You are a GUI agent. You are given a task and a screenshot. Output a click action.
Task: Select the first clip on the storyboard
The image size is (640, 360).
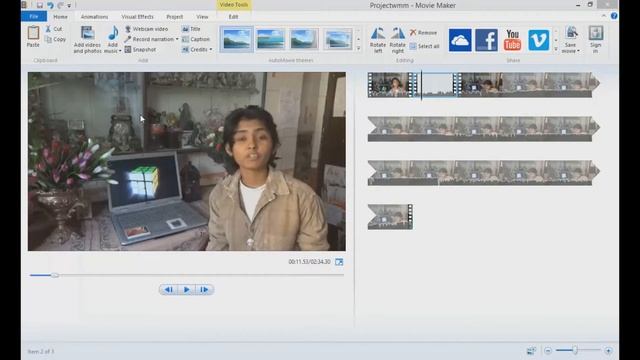coord(391,85)
